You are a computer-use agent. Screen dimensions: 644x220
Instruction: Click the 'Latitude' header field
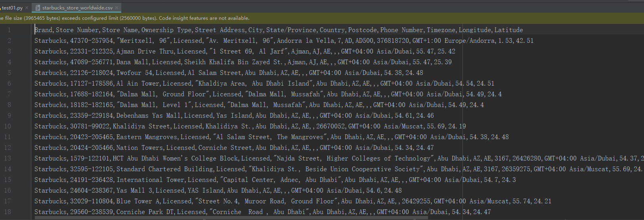(x=509, y=30)
